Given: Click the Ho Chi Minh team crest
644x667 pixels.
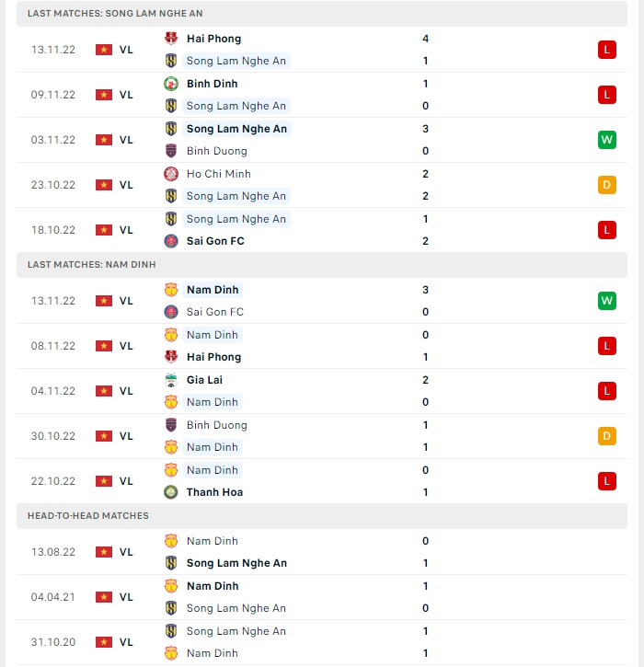Looking at the screenshot, I should (171, 174).
